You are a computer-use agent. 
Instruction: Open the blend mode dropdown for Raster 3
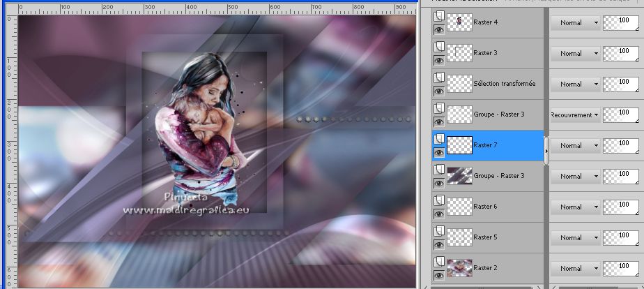point(575,54)
